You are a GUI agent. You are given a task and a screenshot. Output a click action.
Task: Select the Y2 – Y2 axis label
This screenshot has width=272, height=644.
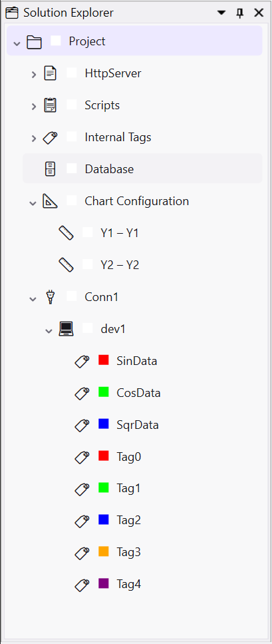point(120,265)
